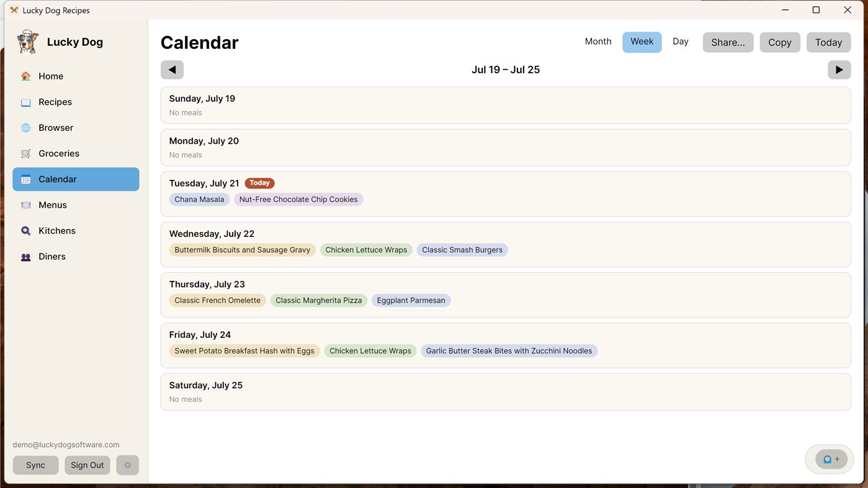Click the Saturday, July 25 heading
Viewport: 868px width, 488px height.
click(206, 385)
